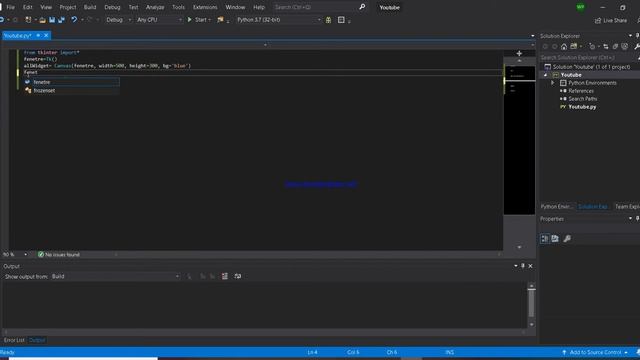The image size is (640, 360).
Task: Open the Edit menu
Action: (27, 7)
